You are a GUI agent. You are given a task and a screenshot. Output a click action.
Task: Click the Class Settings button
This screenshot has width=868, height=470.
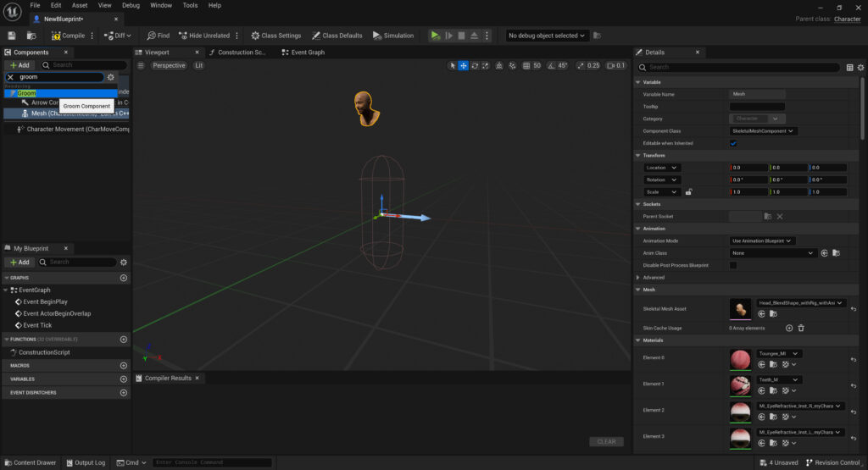[x=275, y=36]
